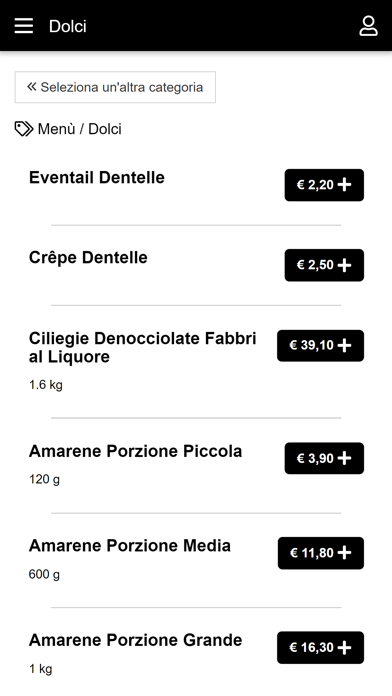
Task: Open the Crêpe Dentelle item title
Action: coord(88,257)
